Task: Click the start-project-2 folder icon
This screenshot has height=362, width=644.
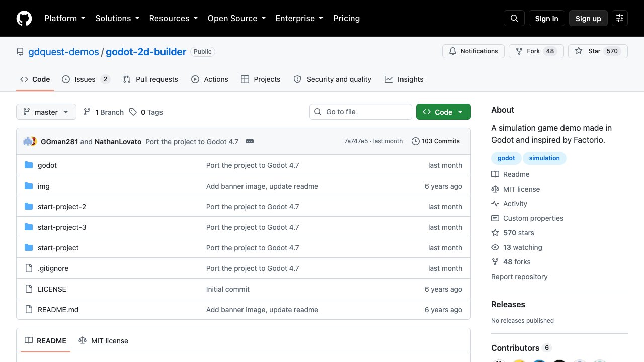Action: pyautogui.click(x=29, y=207)
